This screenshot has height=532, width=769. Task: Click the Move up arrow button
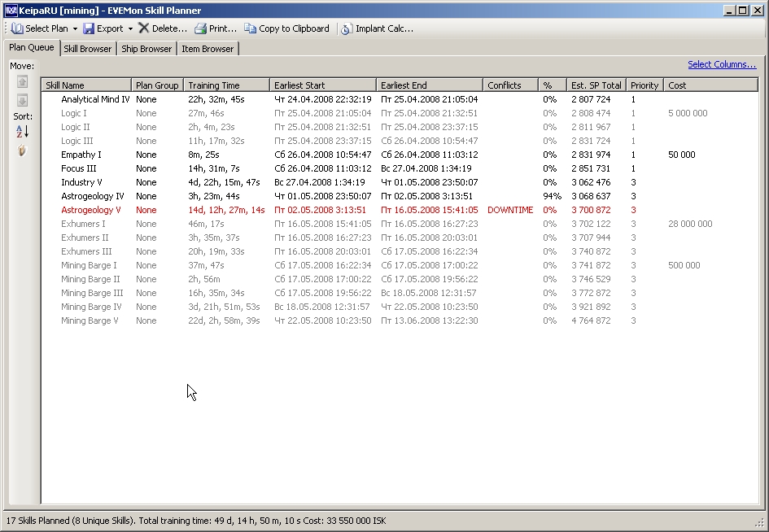point(22,82)
